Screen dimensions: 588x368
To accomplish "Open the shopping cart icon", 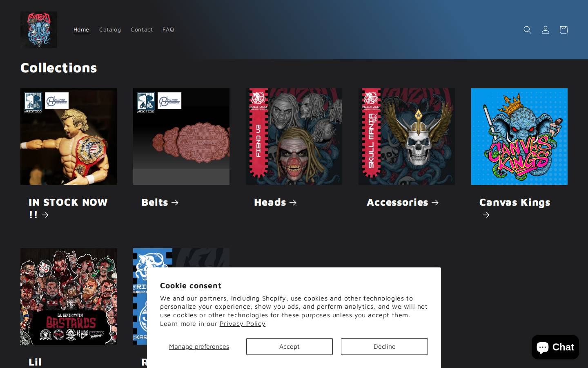I will click(563, 30).
